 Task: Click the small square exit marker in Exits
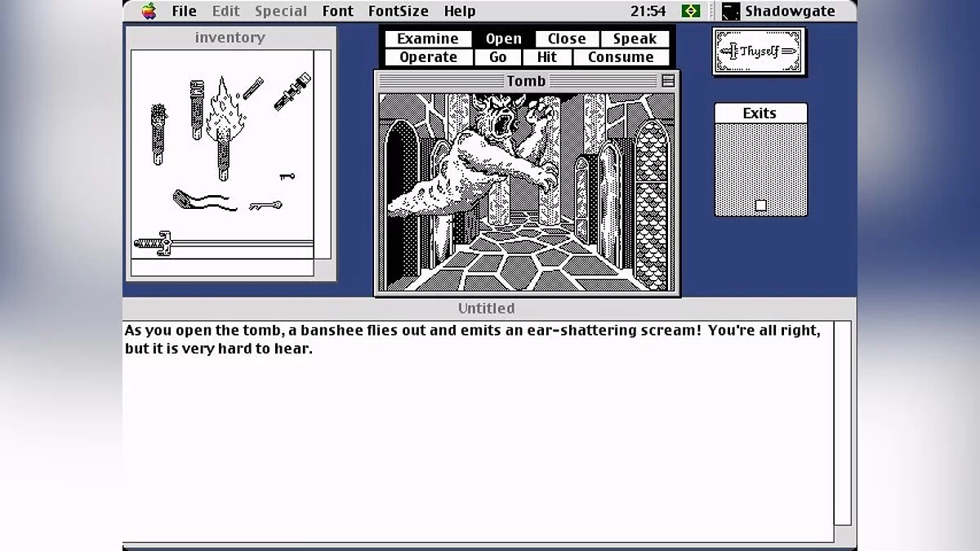tap(760, 206)
